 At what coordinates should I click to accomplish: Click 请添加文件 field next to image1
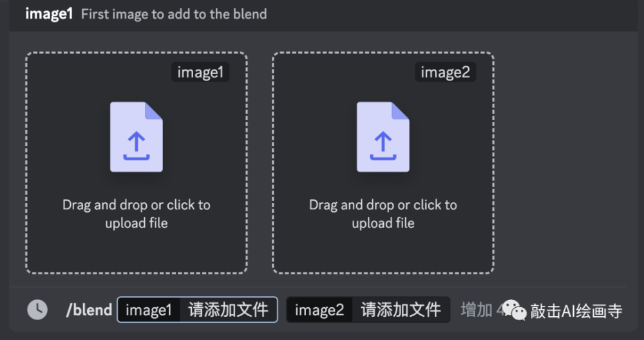pyautogui.click(x=229, y=310)
